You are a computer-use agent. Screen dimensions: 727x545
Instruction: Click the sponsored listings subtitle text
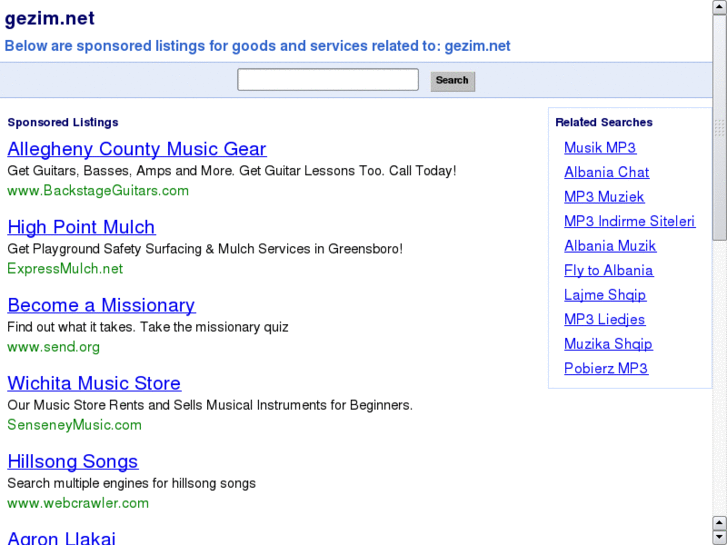click(x=257, y=46)
